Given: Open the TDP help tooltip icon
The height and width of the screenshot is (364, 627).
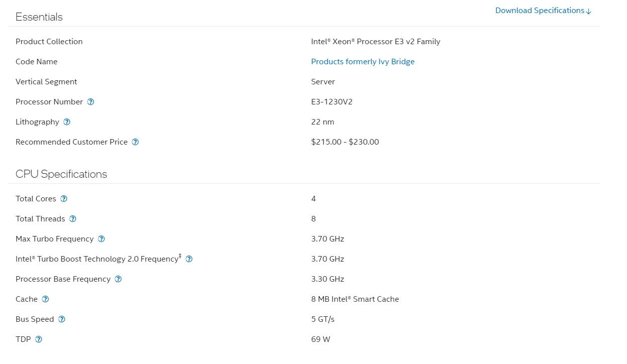Looking at the screenshot, I should pos(39,339).
